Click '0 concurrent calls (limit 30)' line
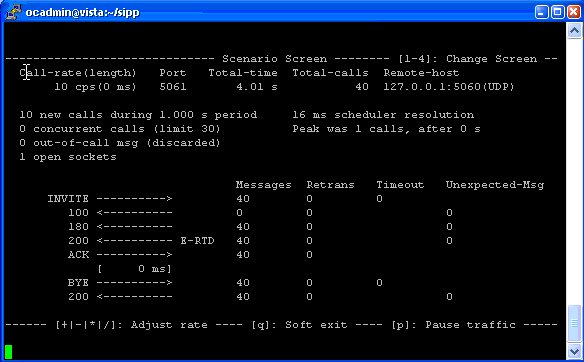The height and width of the screenshot is (362, 584). (120, 129)
